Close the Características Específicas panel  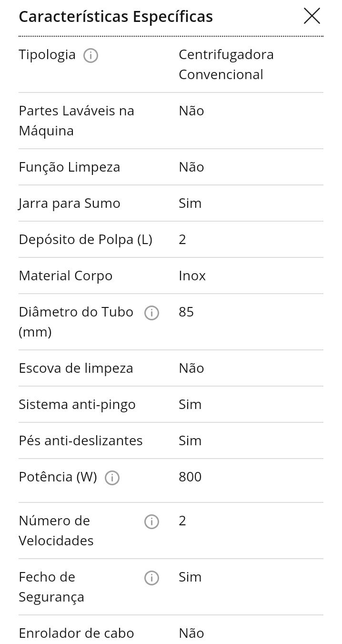[312, 16]
